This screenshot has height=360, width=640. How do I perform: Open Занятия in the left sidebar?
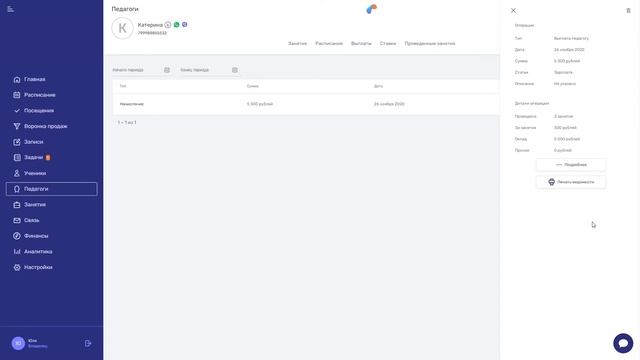(35, 204)
